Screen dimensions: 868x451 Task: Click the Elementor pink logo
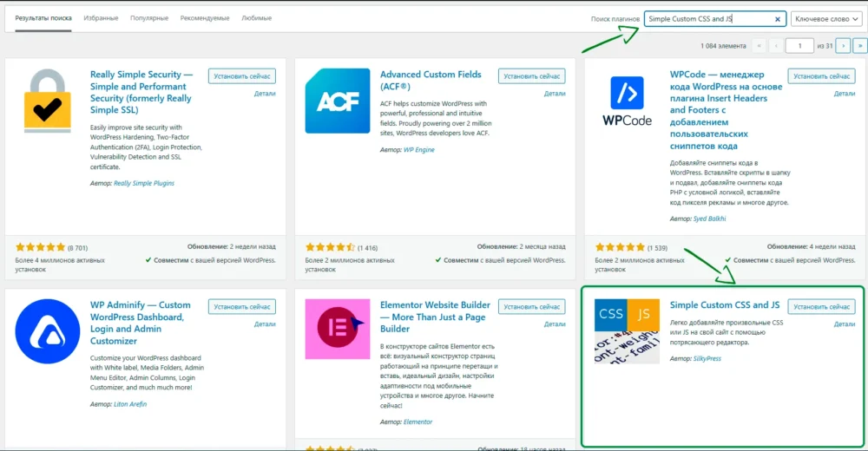(x=337, y=330)
